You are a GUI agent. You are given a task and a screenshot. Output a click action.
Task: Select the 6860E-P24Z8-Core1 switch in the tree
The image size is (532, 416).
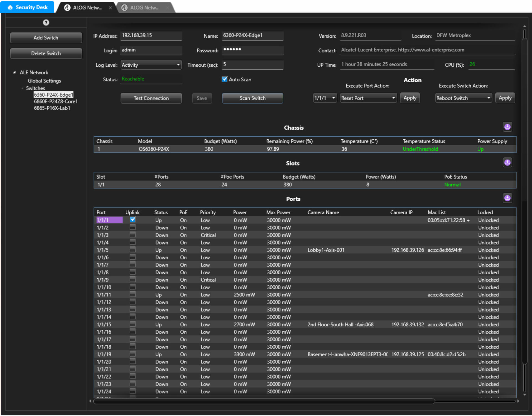click(56, 101)
